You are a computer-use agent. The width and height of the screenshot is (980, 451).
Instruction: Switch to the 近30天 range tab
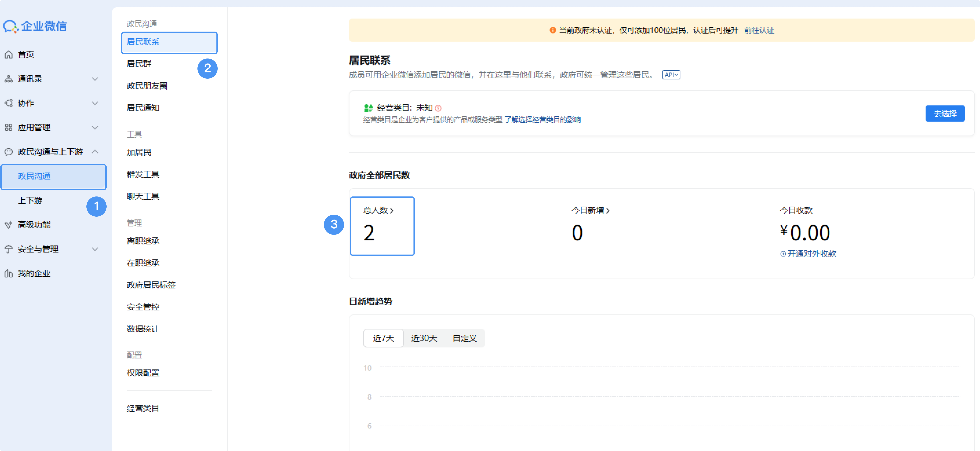click(424, 338)
